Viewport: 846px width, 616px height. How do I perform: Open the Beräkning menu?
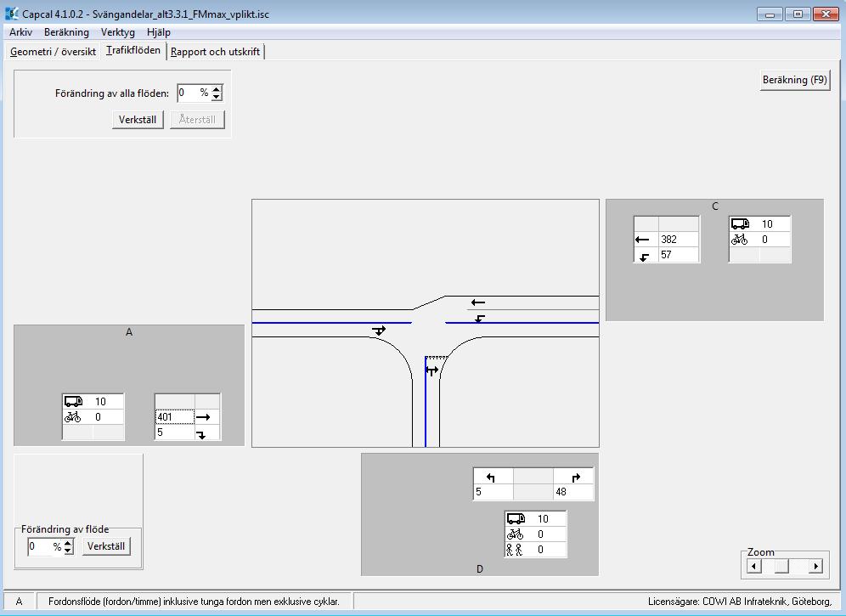pos(66,31)
